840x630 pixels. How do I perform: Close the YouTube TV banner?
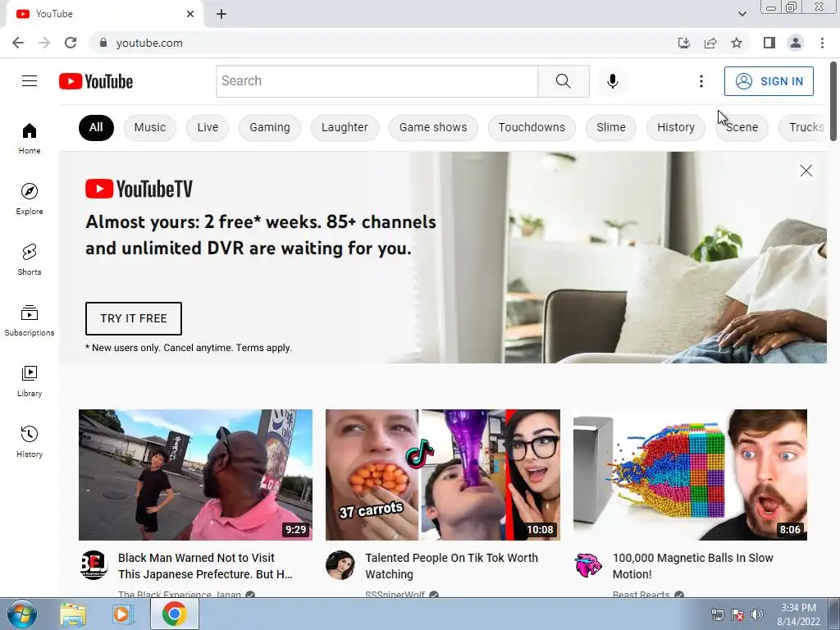click(x=806, y=171)
